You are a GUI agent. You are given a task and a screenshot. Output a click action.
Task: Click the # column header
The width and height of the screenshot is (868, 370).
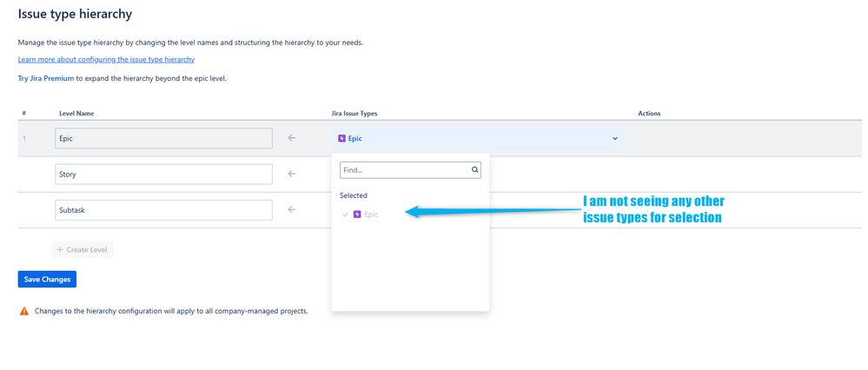24,114
